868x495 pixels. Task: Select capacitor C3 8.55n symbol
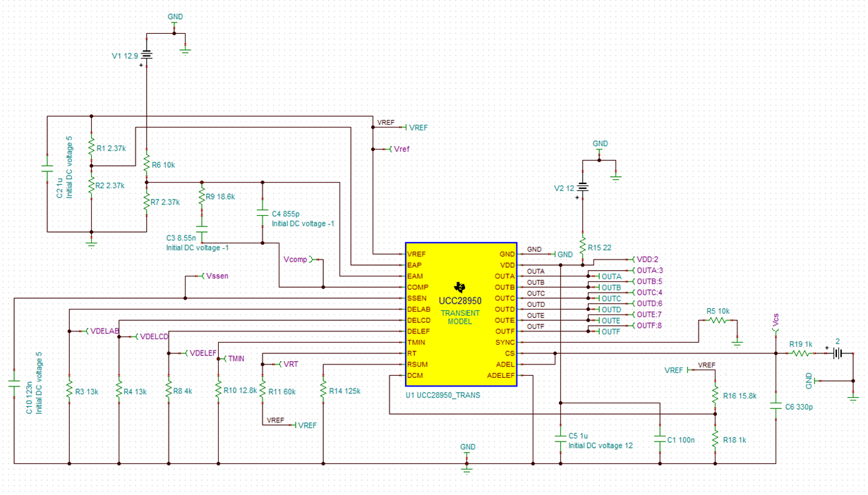201,230
